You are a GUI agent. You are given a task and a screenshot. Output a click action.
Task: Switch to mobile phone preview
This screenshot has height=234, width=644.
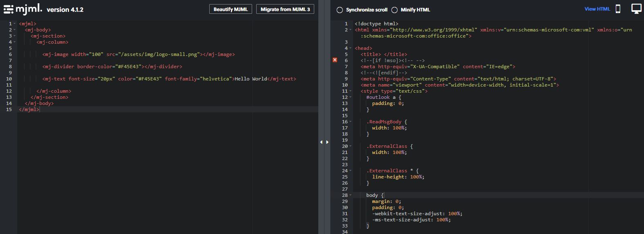click(618, 9)
